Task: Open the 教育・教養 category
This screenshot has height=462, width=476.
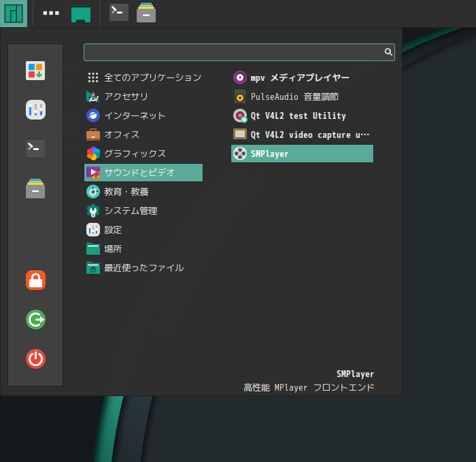Action: [143, 192]
